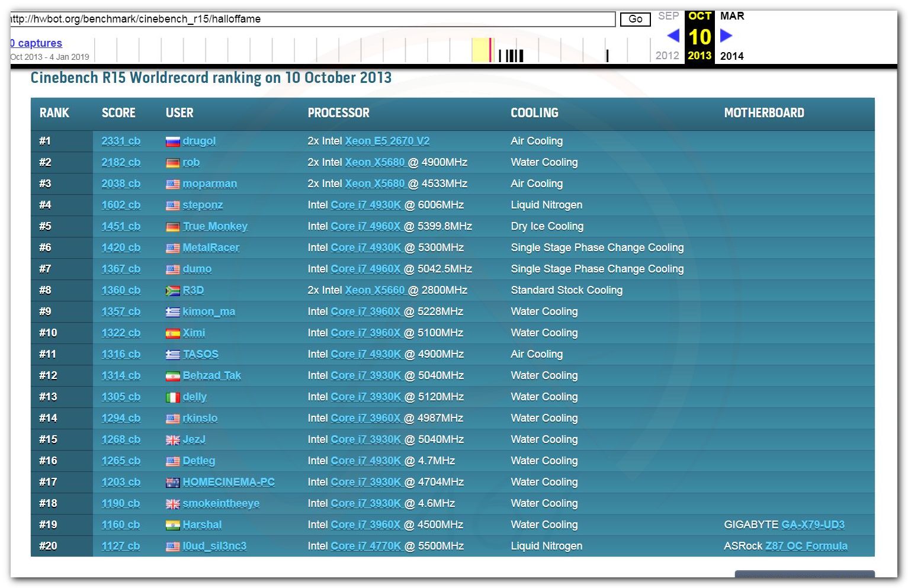Click 'Single Stage Phase Change Cooling' in MetalRacer's row

[x=597, y=248]
